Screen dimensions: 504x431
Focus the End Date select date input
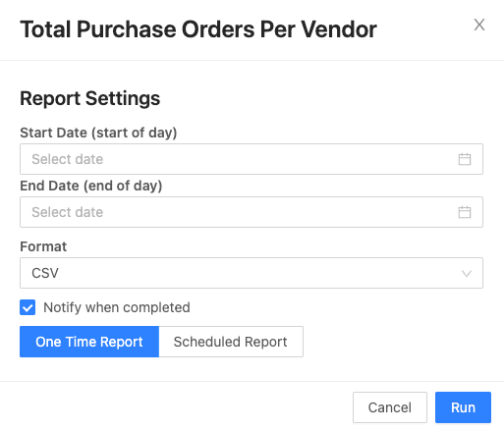pos(252,212)
